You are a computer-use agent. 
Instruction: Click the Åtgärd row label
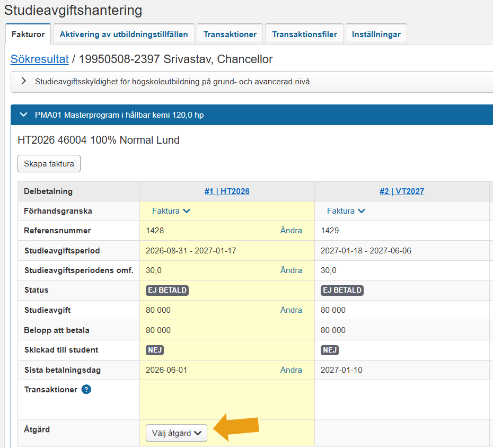(x=37, y=429)
